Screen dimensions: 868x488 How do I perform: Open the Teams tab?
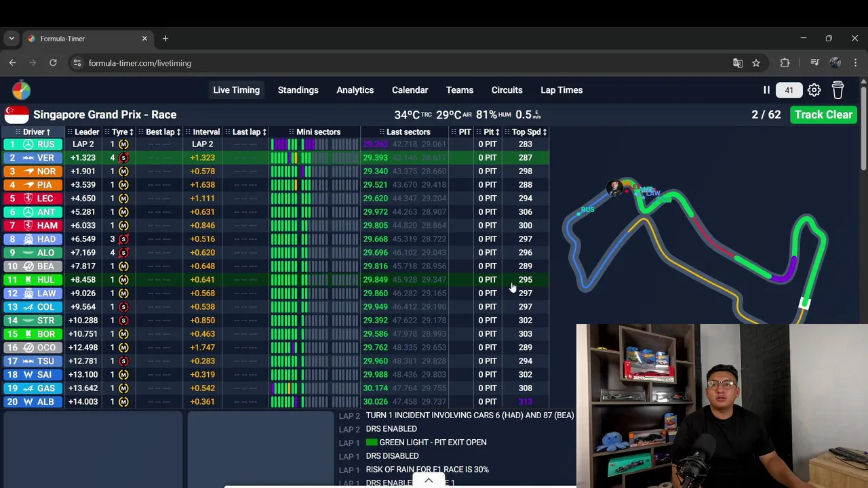point(460,90)
